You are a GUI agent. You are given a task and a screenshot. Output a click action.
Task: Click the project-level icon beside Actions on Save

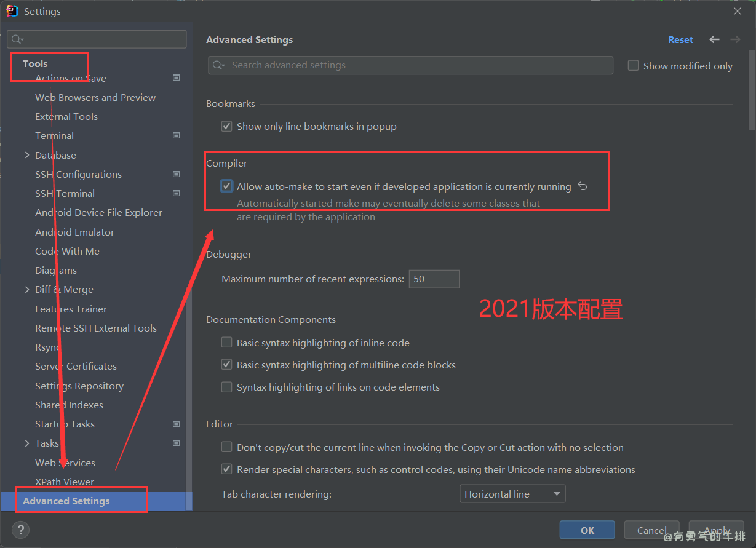pos(176,77)
